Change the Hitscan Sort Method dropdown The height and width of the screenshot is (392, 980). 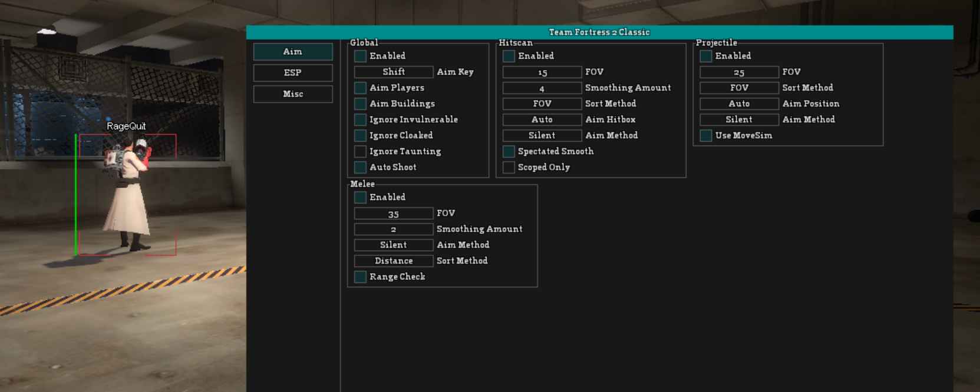(542, 104)
